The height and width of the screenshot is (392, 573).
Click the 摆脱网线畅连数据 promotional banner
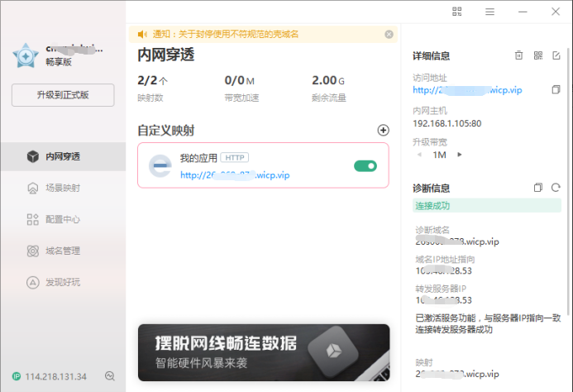(x=264, y=352)
